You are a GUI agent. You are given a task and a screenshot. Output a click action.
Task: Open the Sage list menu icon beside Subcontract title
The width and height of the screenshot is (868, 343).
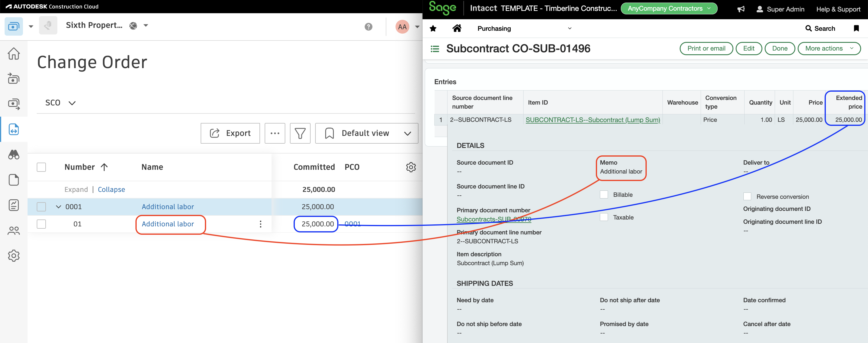click(435, 49)
